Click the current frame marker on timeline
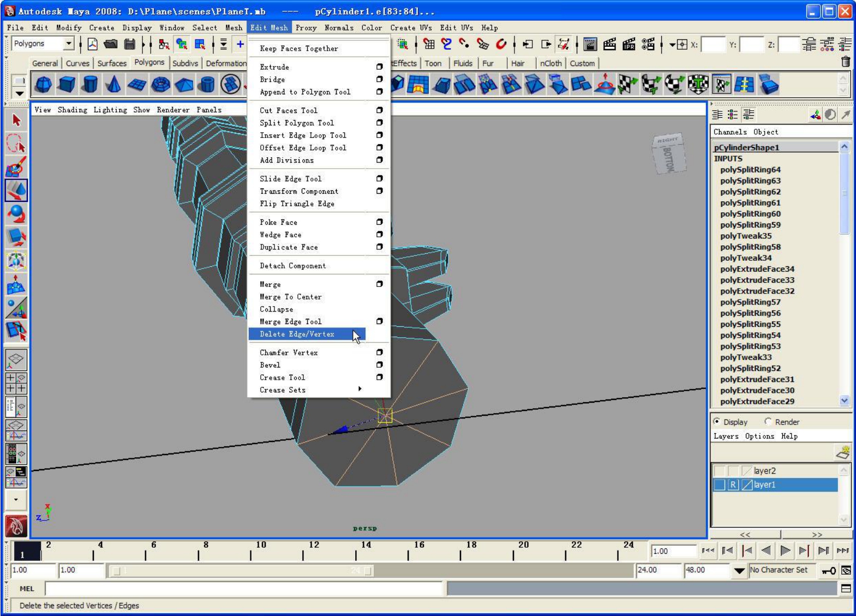 [27, 551]
